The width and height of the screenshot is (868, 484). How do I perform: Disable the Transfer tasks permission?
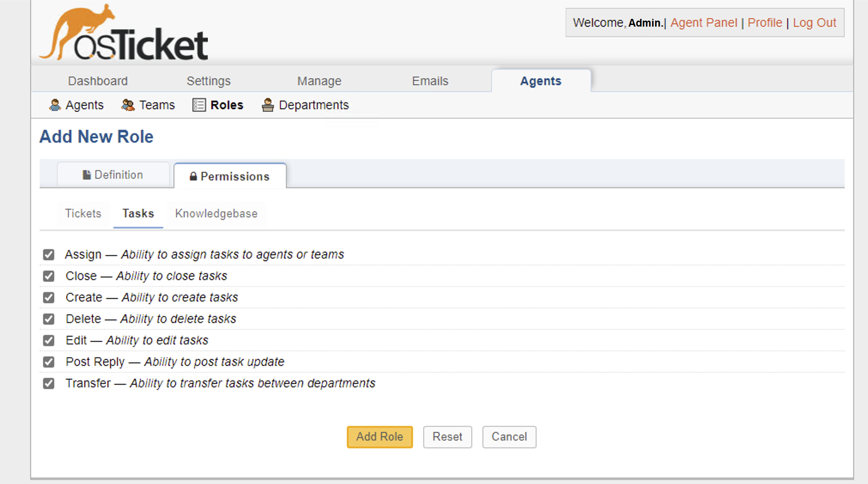pyautogui.click(x=49, y=384)
